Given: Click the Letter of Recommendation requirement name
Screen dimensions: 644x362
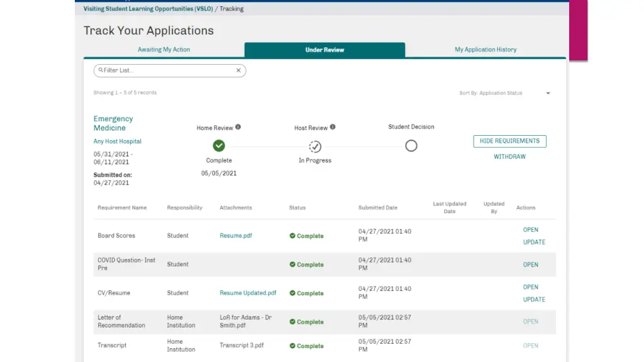Looking at the screenshot, I should pos(121,321).
